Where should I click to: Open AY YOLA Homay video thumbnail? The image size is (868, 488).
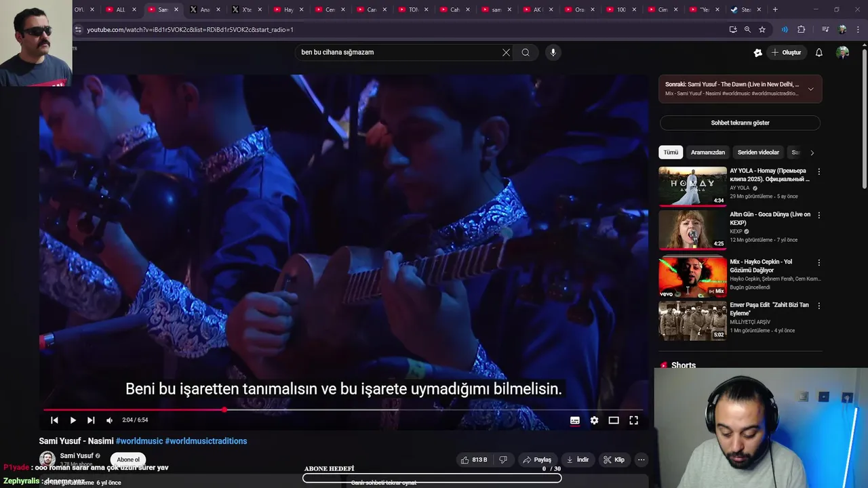[692, 186]
